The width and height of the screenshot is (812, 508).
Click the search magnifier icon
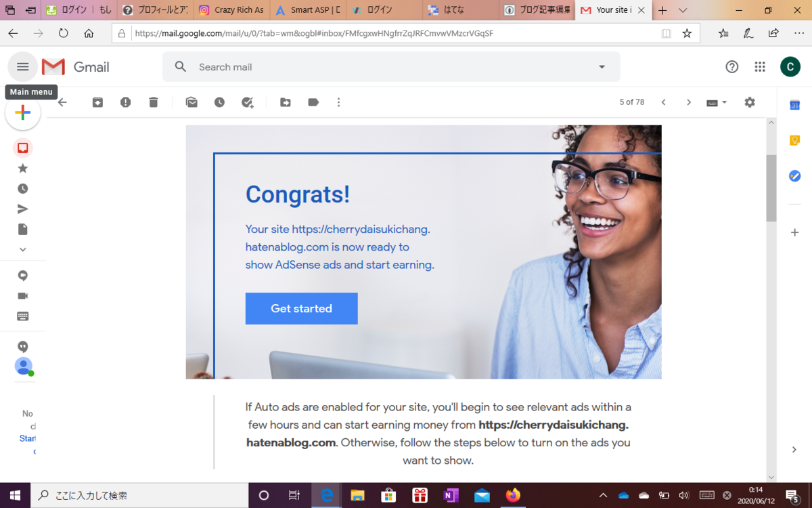click(x=181, y=66)
